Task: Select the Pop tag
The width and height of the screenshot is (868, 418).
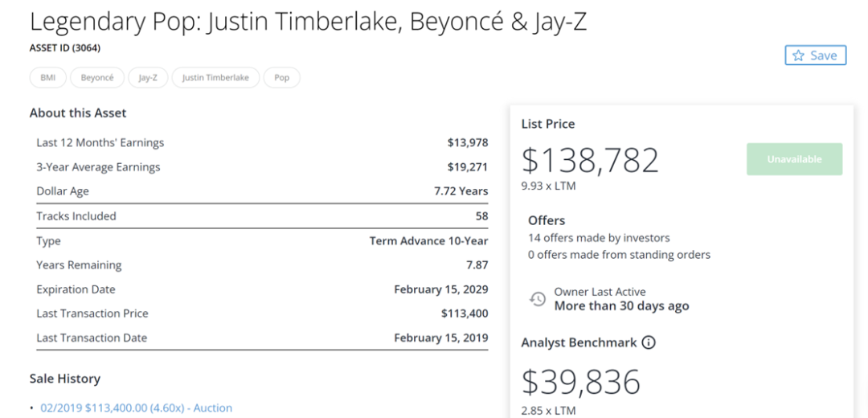Action: point(282,78)
